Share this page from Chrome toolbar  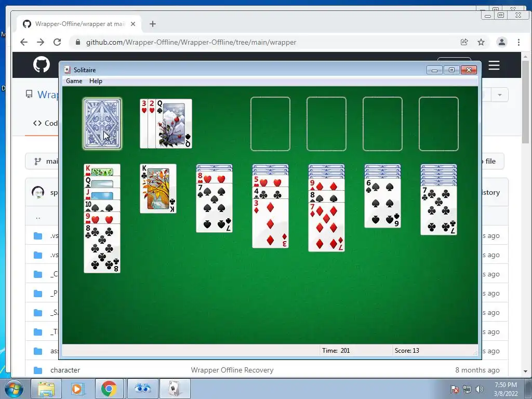tap(464, 42)
